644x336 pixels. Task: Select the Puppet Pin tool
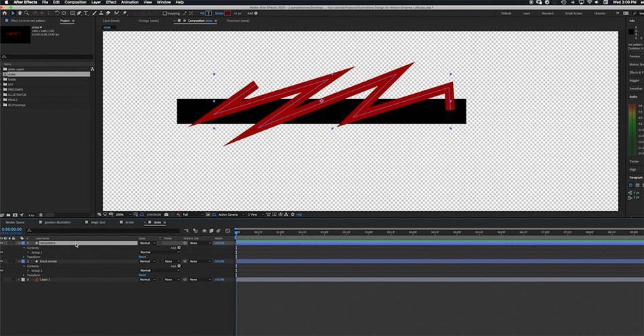click(125, 13)
